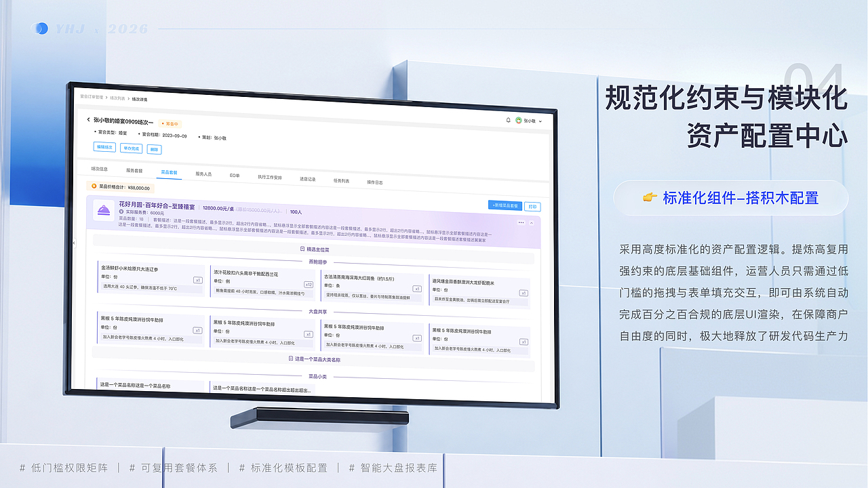Click the 金汤鲜虾小米烩原只大连辽参 dish card

(151, 279)
